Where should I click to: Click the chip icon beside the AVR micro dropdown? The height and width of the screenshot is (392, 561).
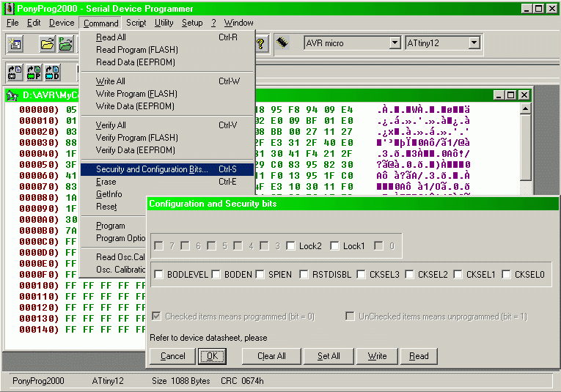point(282,42)
